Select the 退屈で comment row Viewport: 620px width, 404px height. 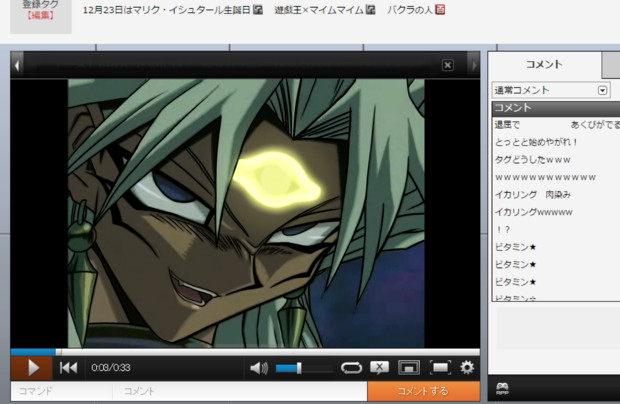556,125
